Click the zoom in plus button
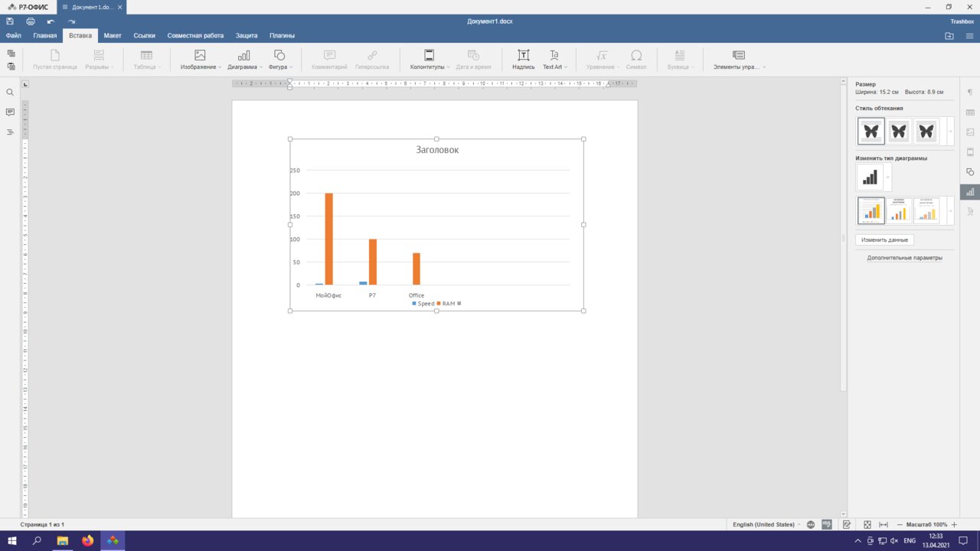 954,524
